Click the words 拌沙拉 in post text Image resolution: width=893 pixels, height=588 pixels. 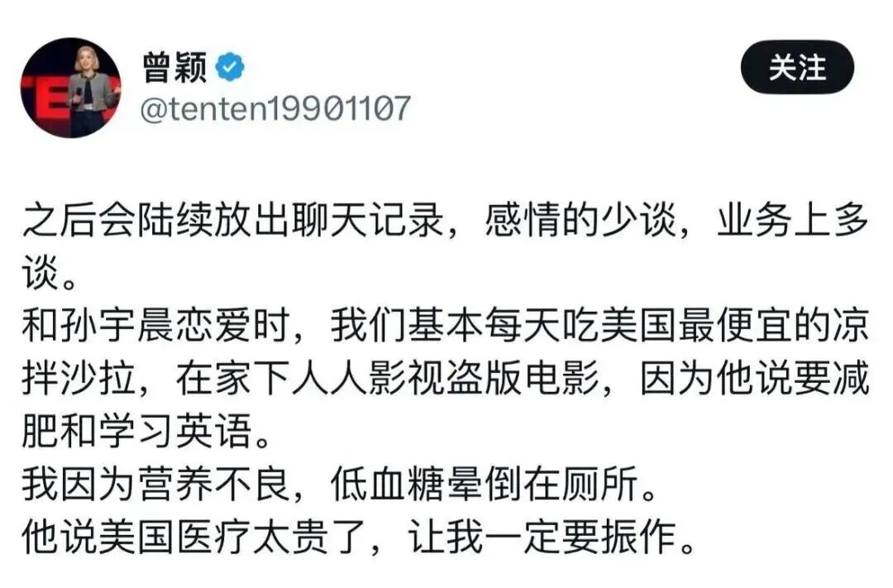point(79,378)
